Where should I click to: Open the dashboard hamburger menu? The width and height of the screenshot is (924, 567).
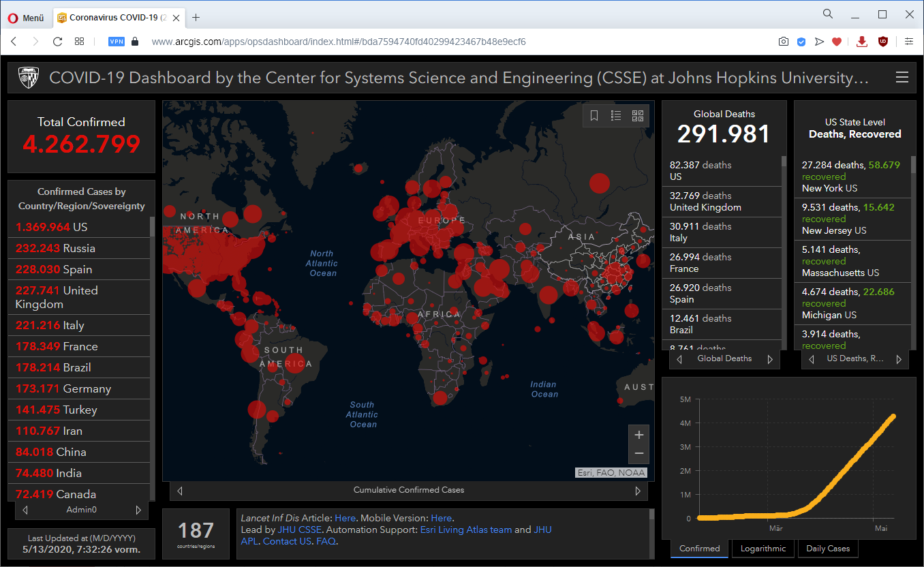902,78
